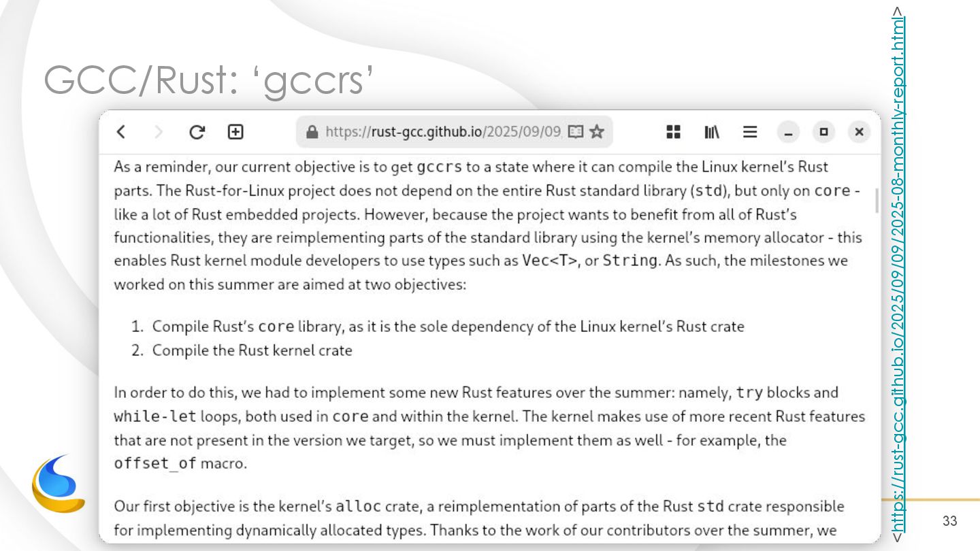This screenshot has height=551, width=980.
Task: Maximize the browser window
Action: point(823,132)
